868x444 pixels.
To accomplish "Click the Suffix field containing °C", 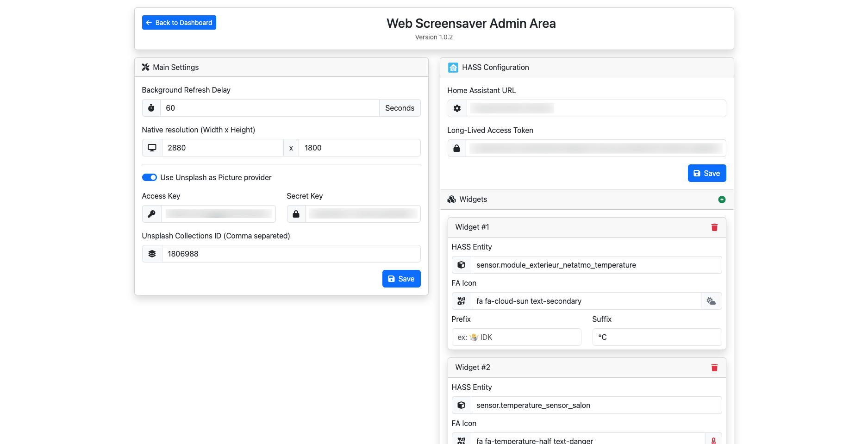I will pyautogui.click(x=657, y=337).
